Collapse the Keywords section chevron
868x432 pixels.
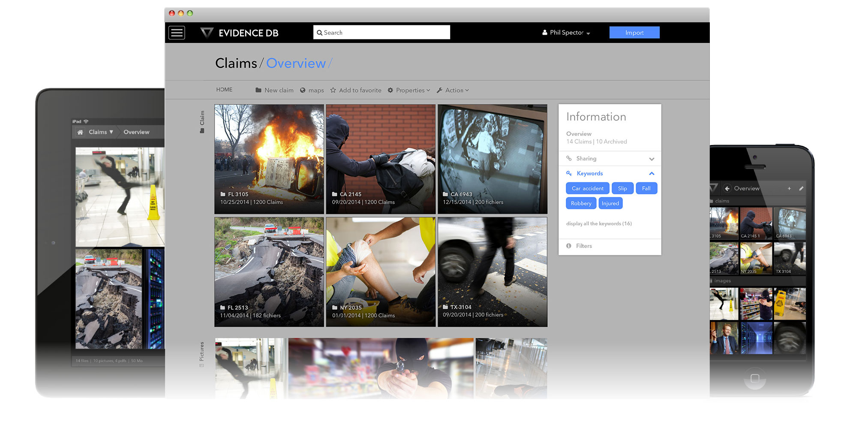[x=652, y=173]
